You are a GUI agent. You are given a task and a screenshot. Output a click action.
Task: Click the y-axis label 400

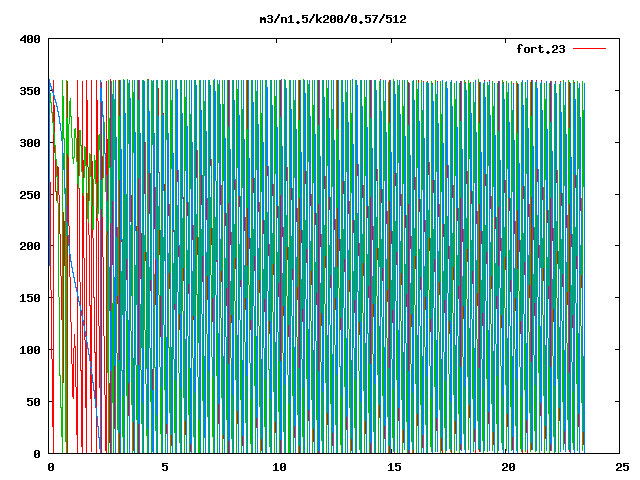(30, 40)
